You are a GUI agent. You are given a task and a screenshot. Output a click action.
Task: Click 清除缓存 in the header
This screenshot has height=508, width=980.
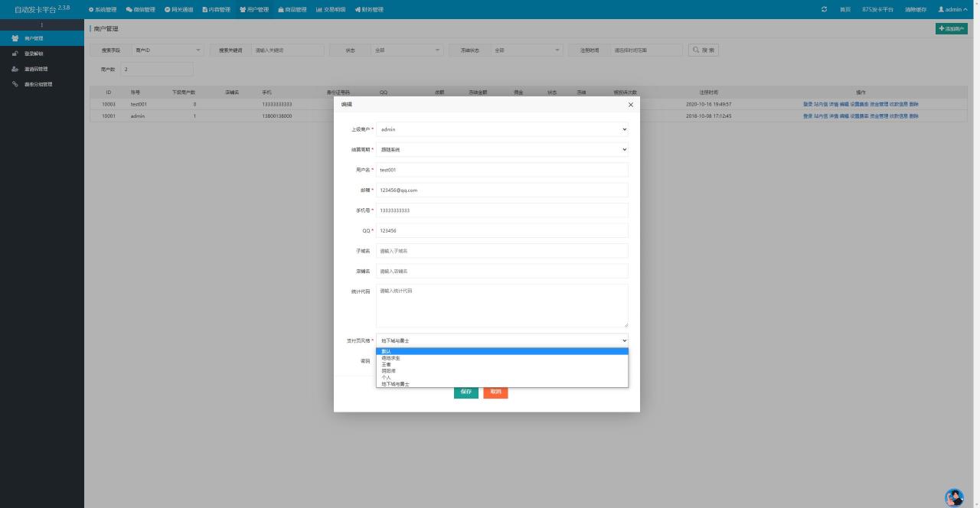915,9
